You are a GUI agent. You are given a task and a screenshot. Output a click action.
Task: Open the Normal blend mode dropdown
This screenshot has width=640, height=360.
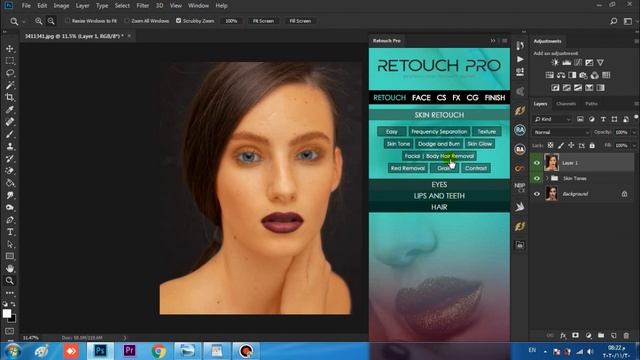click(x=561, y=132)
